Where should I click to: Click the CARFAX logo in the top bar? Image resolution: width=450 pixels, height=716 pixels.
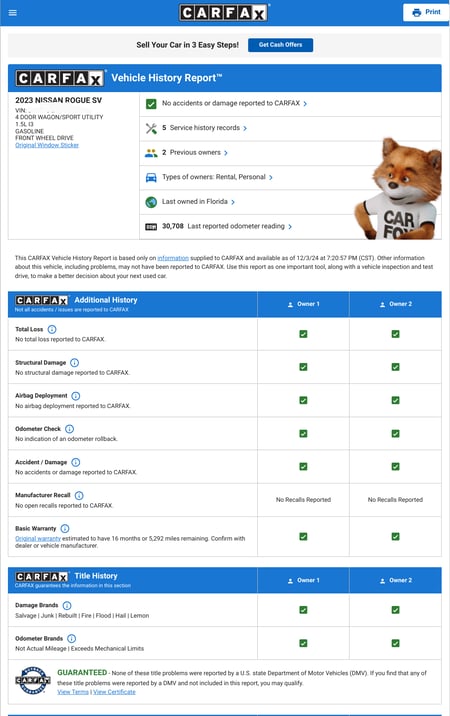click(x=223, y=13)
